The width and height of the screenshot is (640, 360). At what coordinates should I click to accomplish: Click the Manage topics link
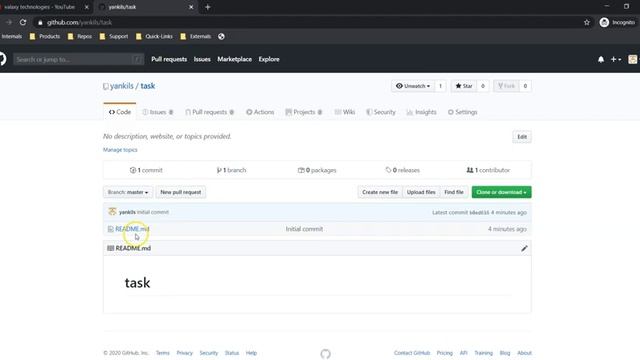click(x=120, y=150)
